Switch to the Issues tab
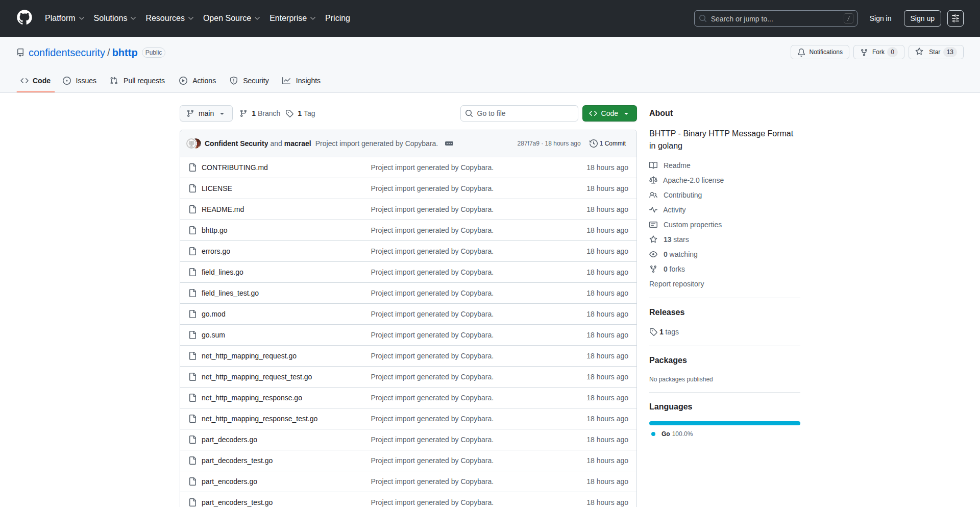980x507 pixels. (80, 81)
